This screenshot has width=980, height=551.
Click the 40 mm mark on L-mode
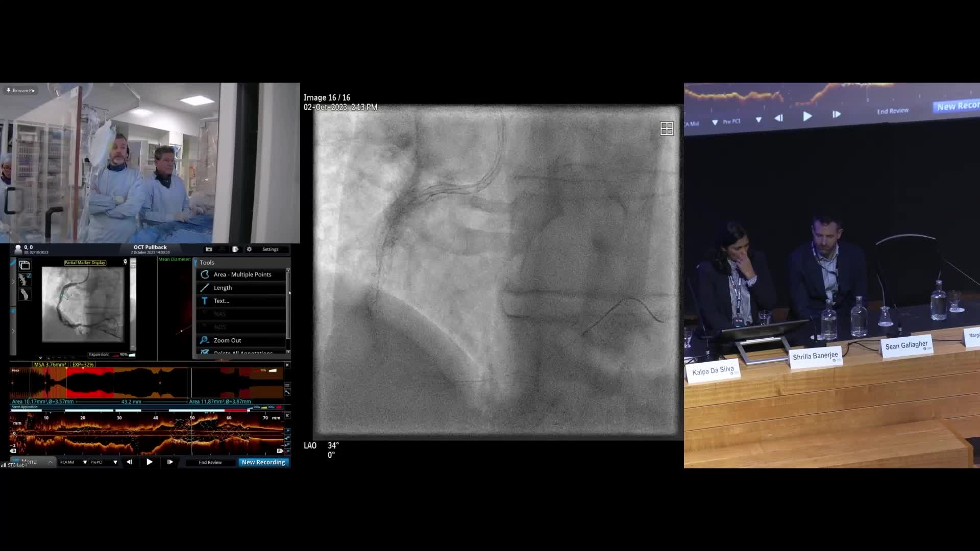[156, 418]
